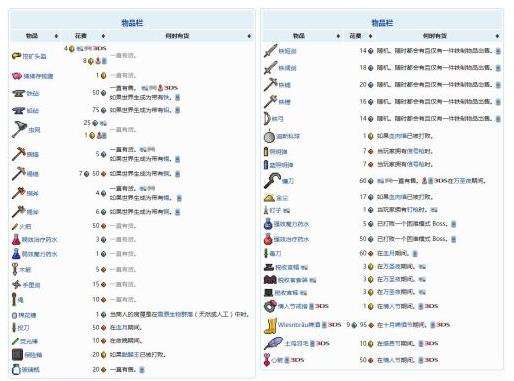Click the shortsword icon priced 14
Screen dimensions: 514x381
point(270,51)
